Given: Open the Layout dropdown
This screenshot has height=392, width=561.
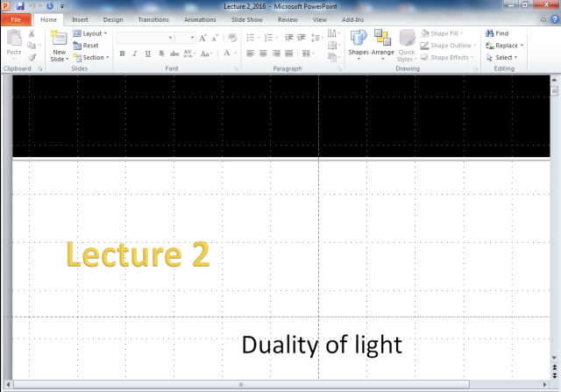Looking at the screenshot, I should [x=89, y=33].
